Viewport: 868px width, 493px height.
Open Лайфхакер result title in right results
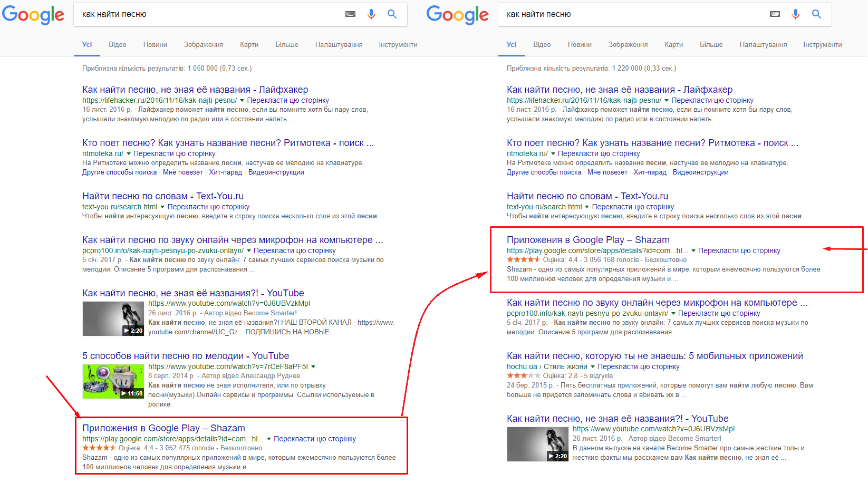tap(620, 90)
